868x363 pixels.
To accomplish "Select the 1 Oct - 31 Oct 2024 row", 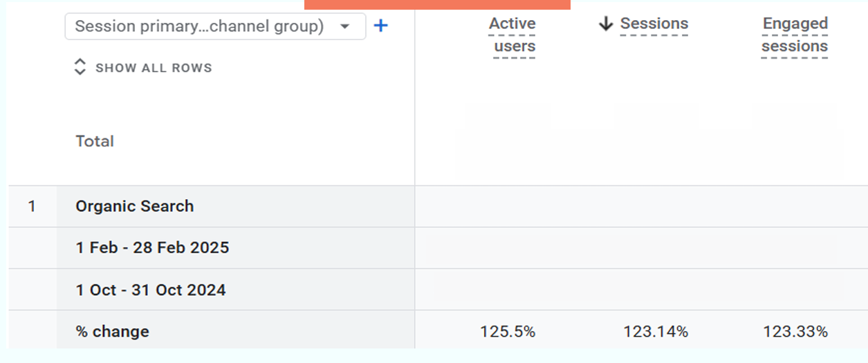I will 151,290.
